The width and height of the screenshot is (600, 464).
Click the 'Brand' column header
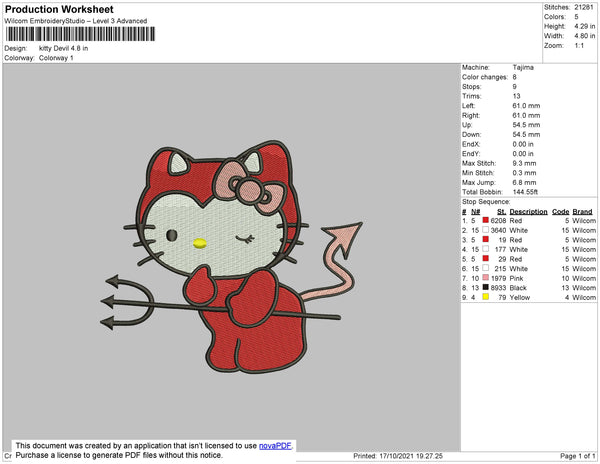(582, 212)
